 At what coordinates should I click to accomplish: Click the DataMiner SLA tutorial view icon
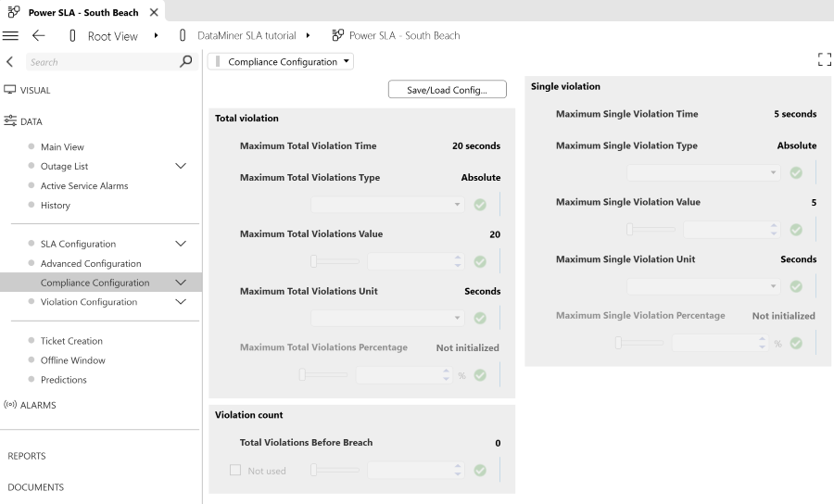tap(183, 35)
